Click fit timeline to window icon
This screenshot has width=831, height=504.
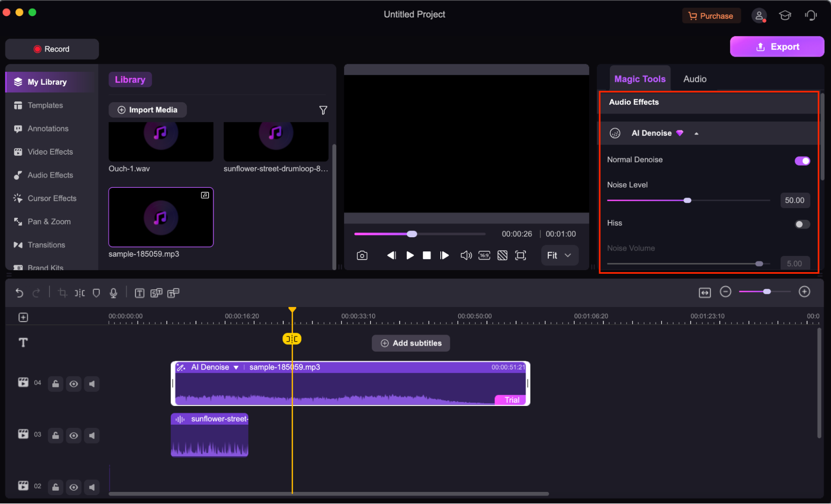[705, 293]
